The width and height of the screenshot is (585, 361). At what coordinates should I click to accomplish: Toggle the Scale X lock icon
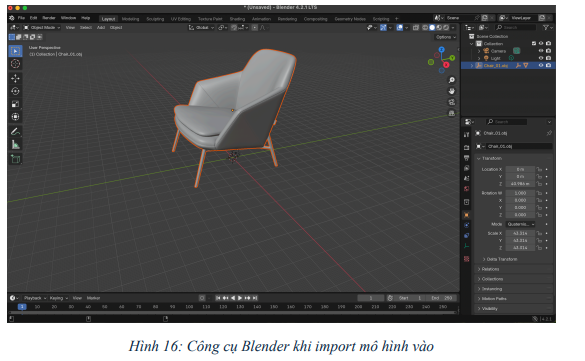pyautogui.click(x=539, y=233)
